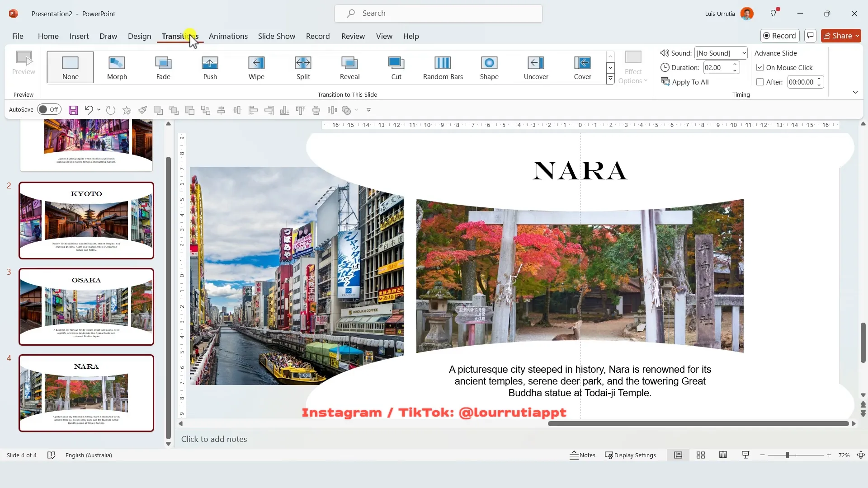
Task: Apply the Shape transition
Action: click(x=489, y=67)
